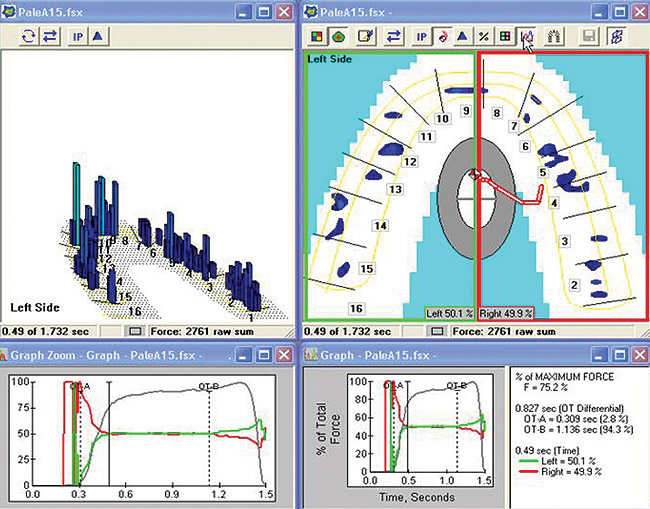Click the multicolor squares icon in the 2D window toolbar

click(315, 37)
